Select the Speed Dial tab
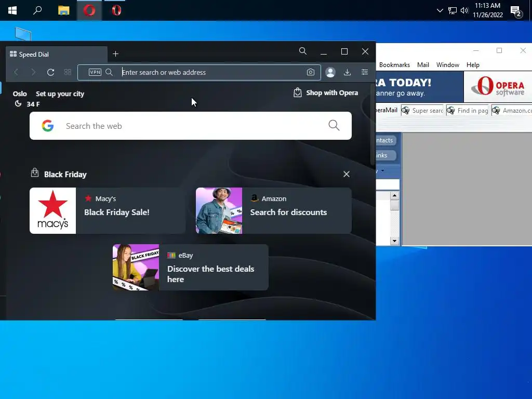Image resolution: width=532 pixels, height=399 pixels. 56,54
